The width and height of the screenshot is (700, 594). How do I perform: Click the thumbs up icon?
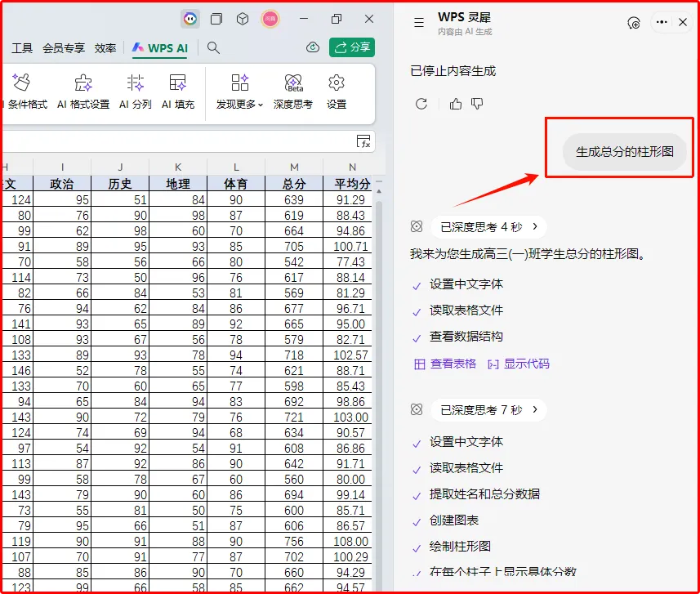tap(455, 104)
